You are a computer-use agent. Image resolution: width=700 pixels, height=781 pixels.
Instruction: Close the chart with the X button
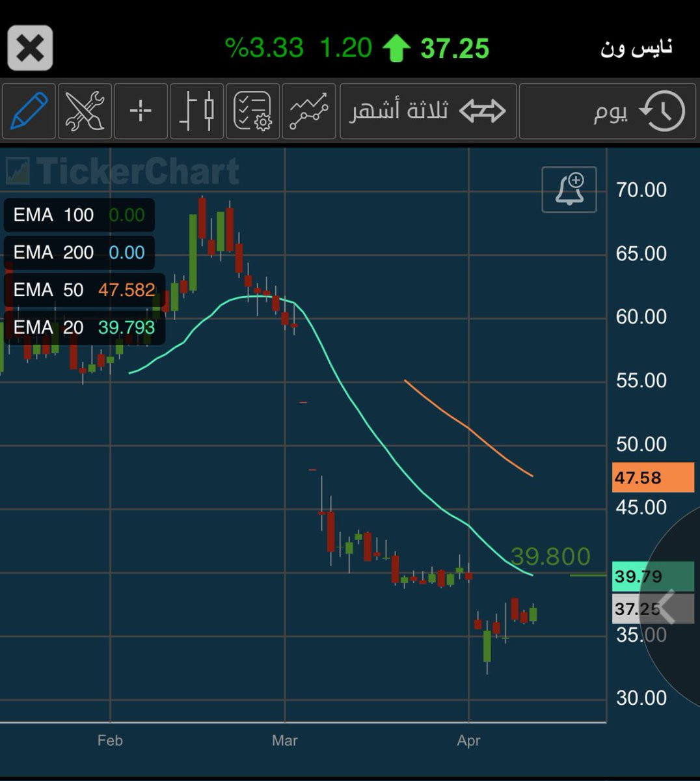pyautogui.click(x=30, y=48)
